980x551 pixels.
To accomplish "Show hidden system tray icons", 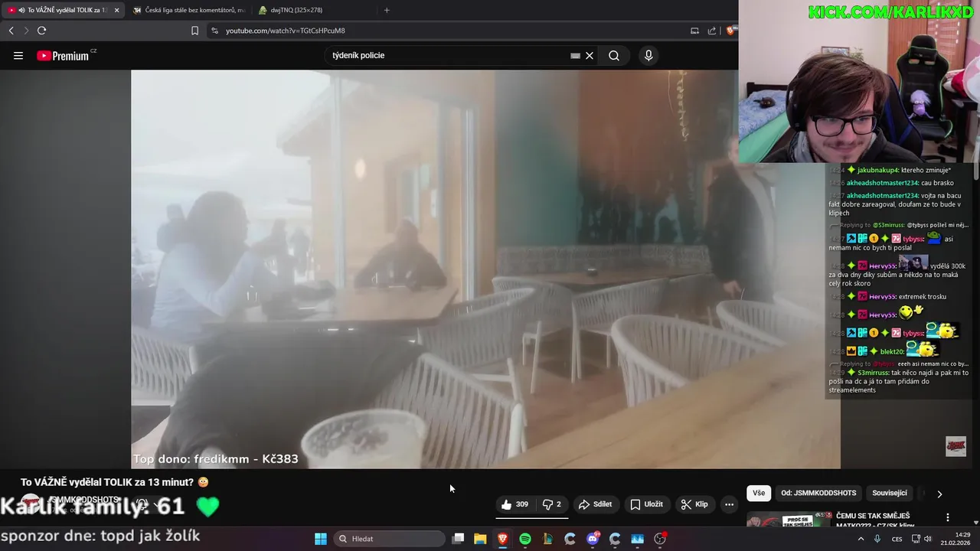I will tap(861, 539).
